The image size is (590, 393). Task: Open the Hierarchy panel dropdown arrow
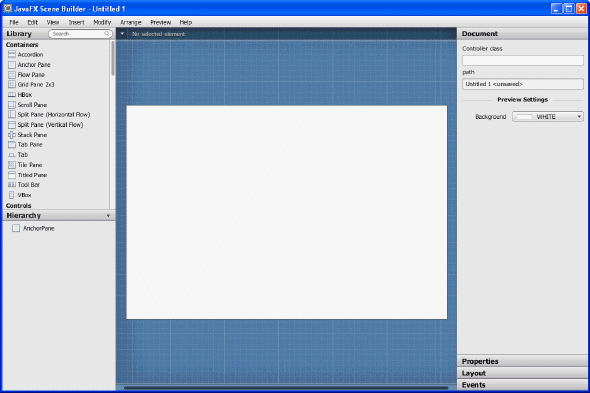point(108,216)
